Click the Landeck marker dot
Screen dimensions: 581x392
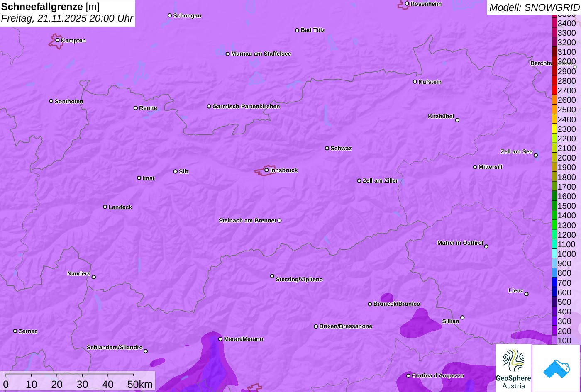pyautogui.click(x=105, y=207)
